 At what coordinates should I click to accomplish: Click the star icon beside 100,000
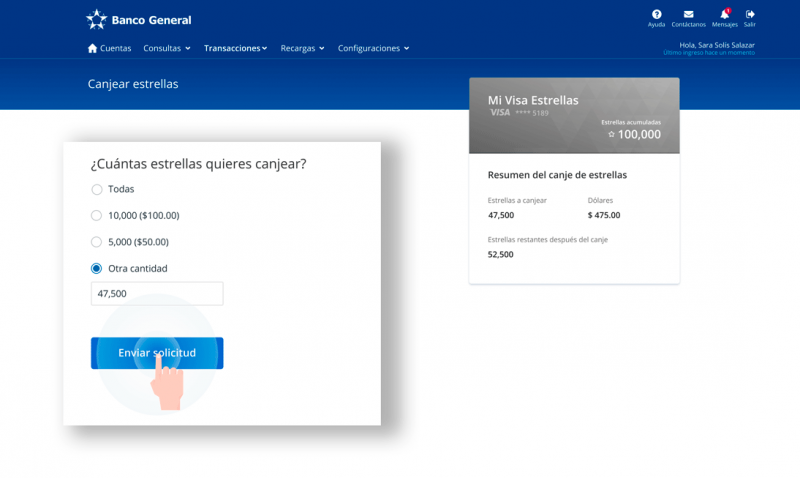coord(611,134)
